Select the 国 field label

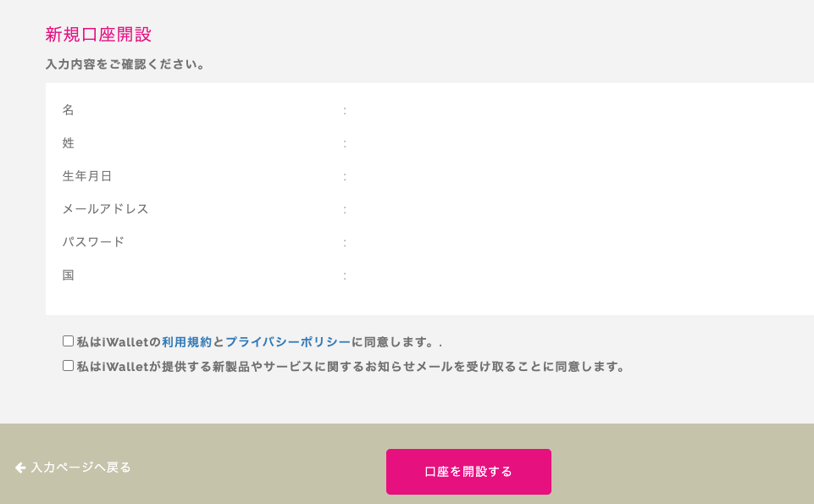(68, 275)
